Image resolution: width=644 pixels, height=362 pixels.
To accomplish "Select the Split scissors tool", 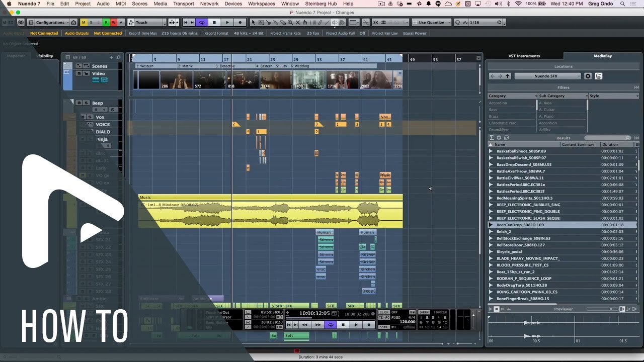I will click(x=268, y=22).
